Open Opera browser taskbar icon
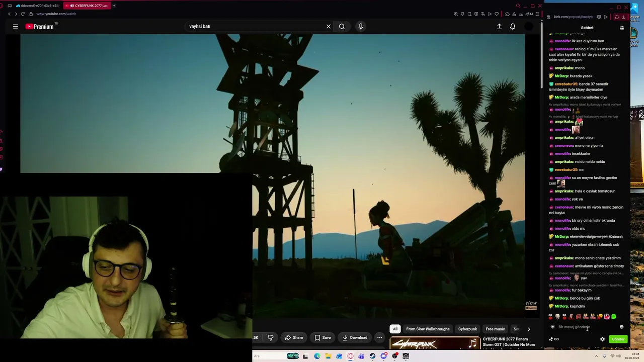 tap(350, 356)
